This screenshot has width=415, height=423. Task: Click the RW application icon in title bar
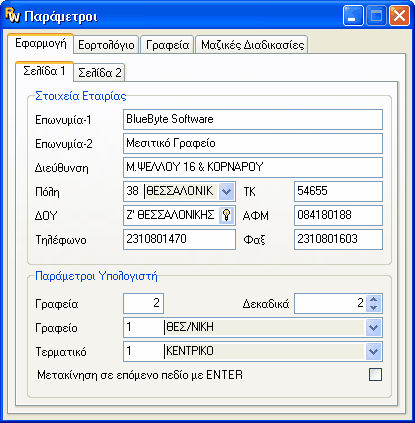(x=13, y=16)
